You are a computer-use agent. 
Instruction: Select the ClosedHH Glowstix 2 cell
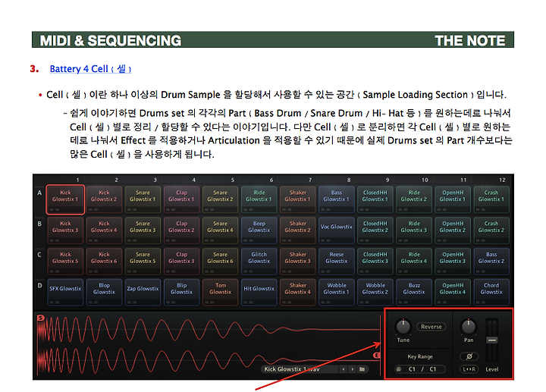(375, 230)
